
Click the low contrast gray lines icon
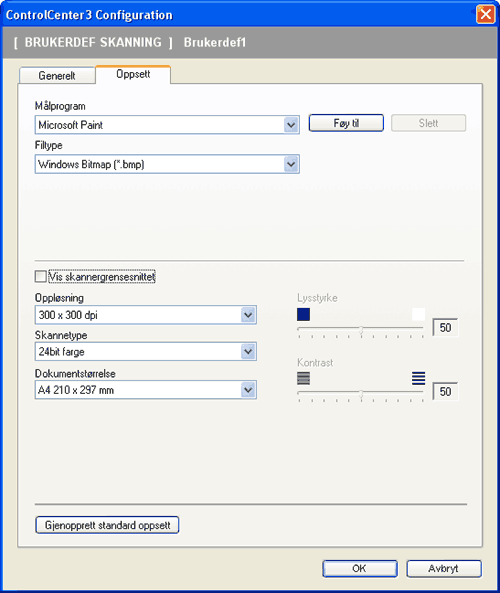[303, 378]
